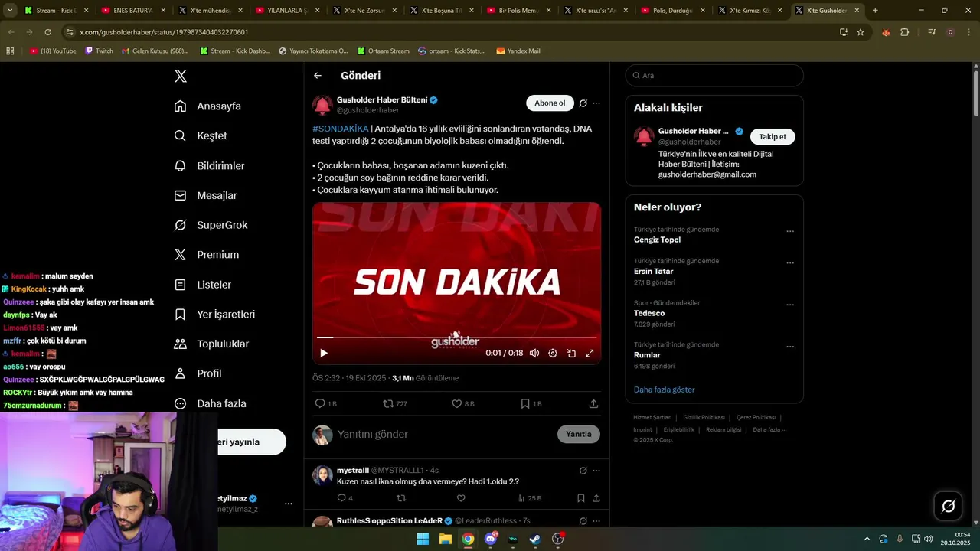Click the Yanıtla button
Viewport: 980px width, 551px height.
click(579, 434)
